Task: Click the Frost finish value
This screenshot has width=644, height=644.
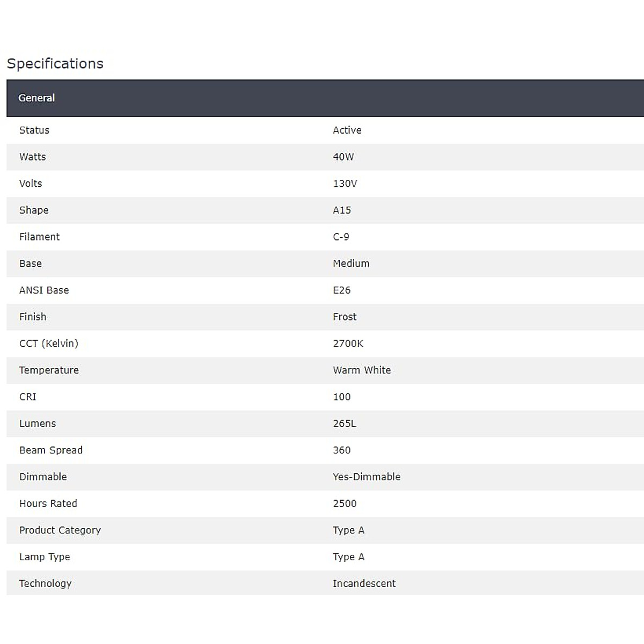Action: point(345,317)
